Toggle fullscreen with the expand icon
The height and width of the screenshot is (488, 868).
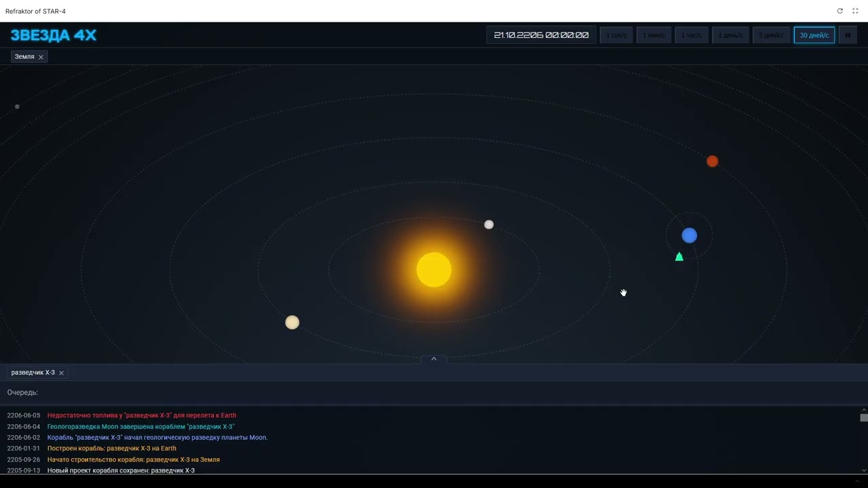pyautogui.click(x=855, y=11)
